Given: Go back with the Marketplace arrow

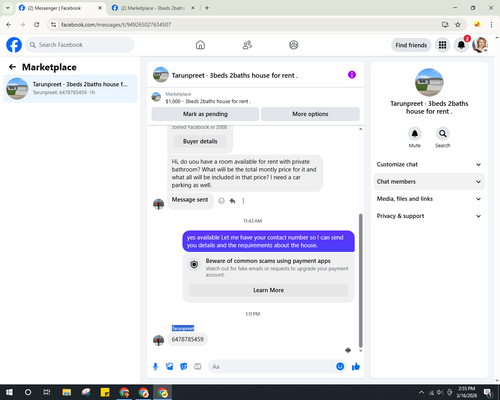Looking at the screenshot, I should pyautogui.click(x=12, y=67).
